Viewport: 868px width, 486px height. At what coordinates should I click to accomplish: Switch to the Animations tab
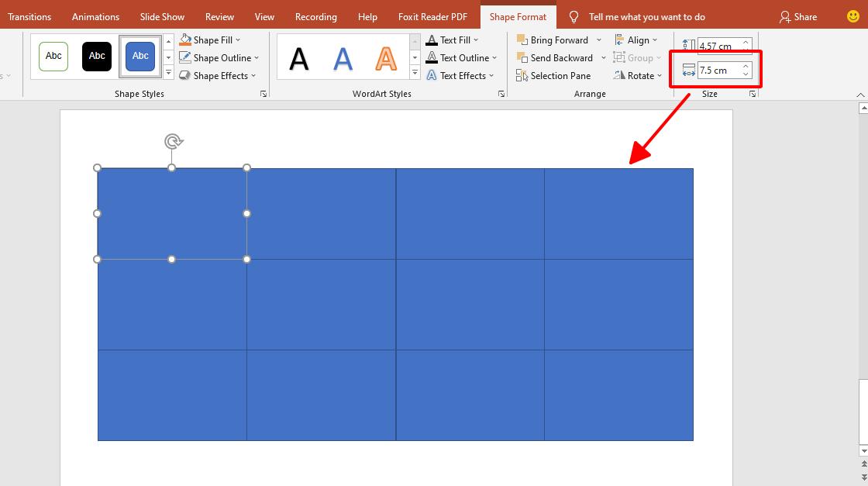pos(95,16)
